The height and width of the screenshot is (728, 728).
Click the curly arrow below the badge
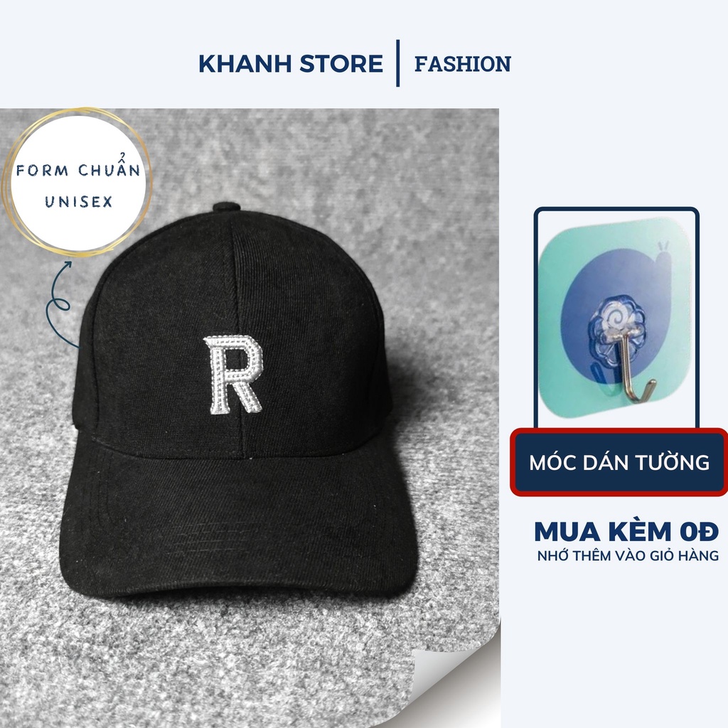(x=60, y=304)
